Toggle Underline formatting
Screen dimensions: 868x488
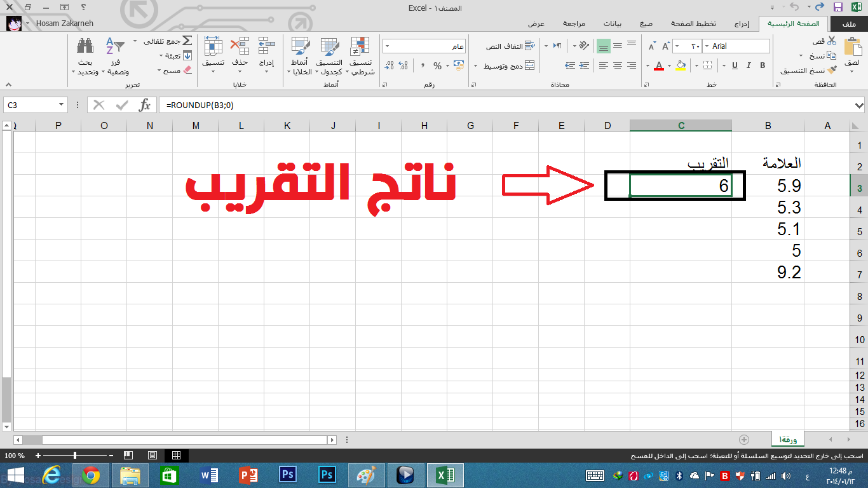[734, 65]
